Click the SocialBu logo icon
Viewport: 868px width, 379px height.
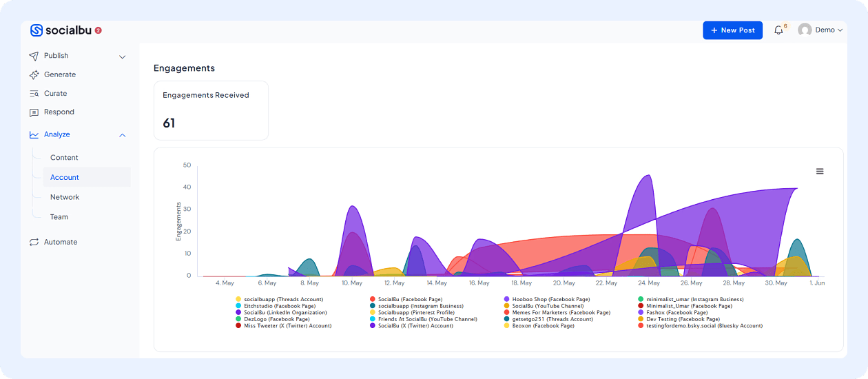37,30
